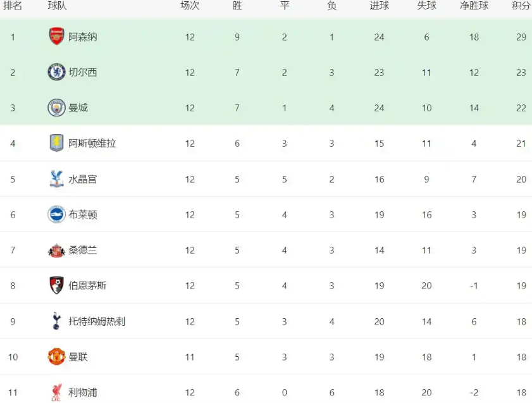The image size is (532, 403).
Task: Click the 净胜球 column header
Action: pyautogui.click(x=474, y=6)
